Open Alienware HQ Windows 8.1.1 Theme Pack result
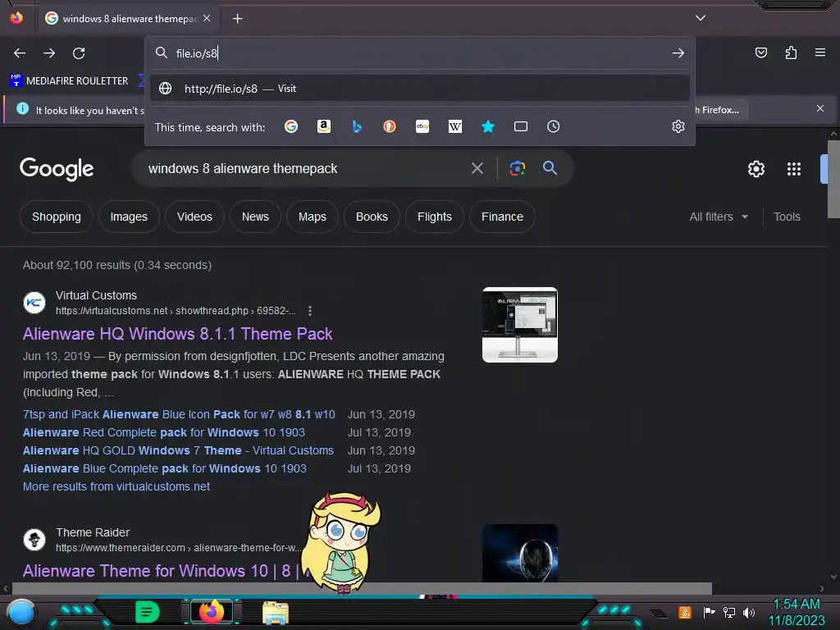 coord(177,334)
